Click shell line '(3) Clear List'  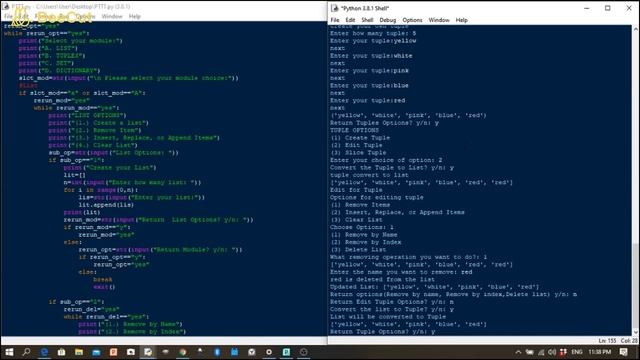(x=356, y=220)
